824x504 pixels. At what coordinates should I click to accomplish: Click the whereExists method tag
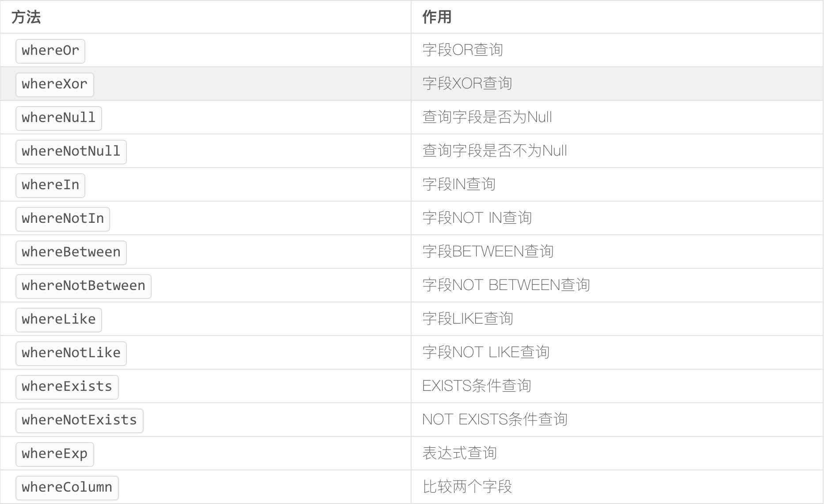coord(67,387)
